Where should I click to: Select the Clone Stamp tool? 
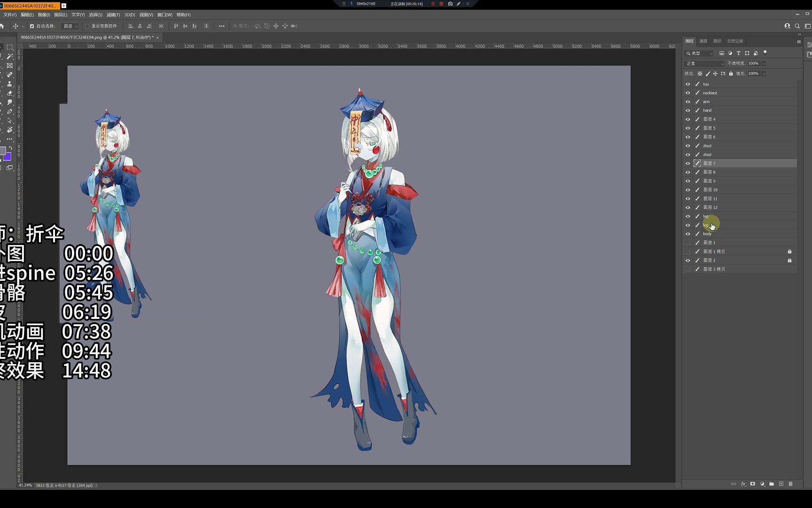point(9,84)
